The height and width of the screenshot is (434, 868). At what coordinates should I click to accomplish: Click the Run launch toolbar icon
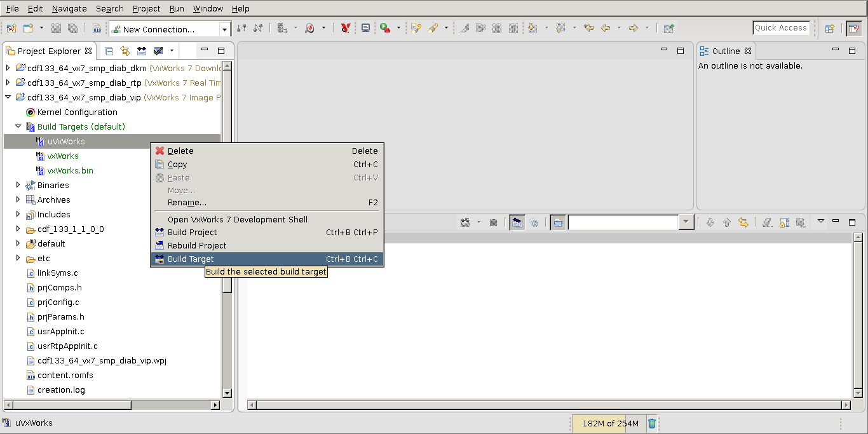click(x=384, y=29)
